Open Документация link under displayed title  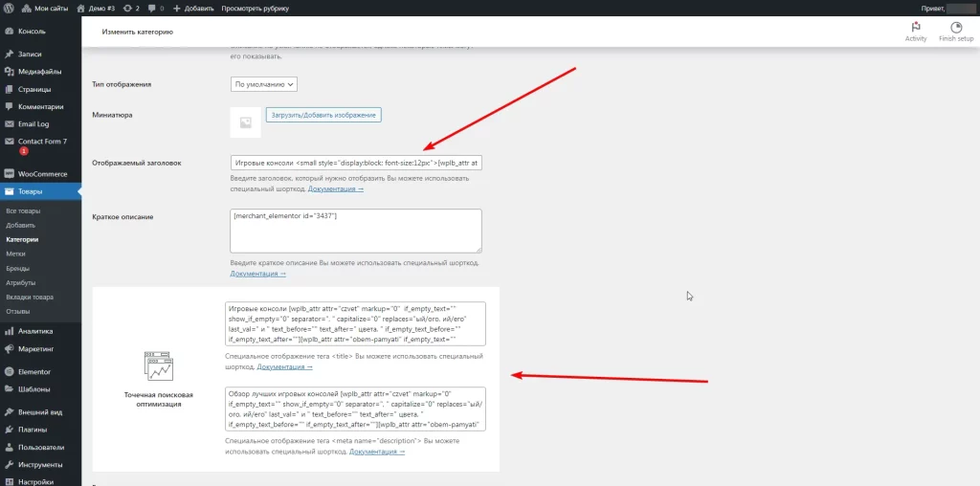(336, 188)
